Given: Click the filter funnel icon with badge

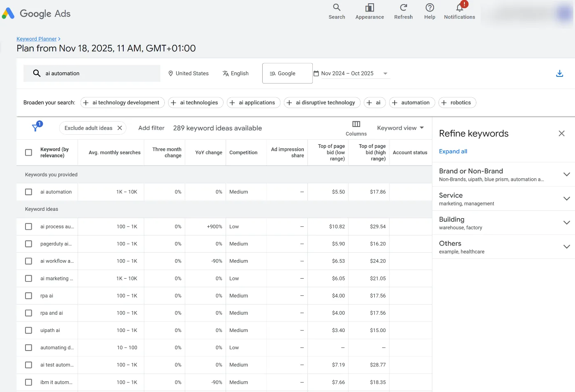Looking at the screenshot, I should pyautogui.click(x=36, y=128).
